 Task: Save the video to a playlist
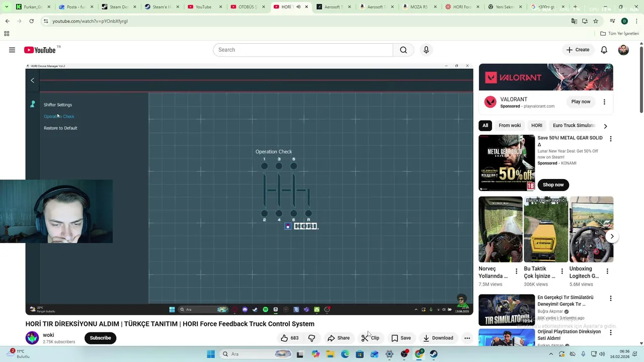401,338
